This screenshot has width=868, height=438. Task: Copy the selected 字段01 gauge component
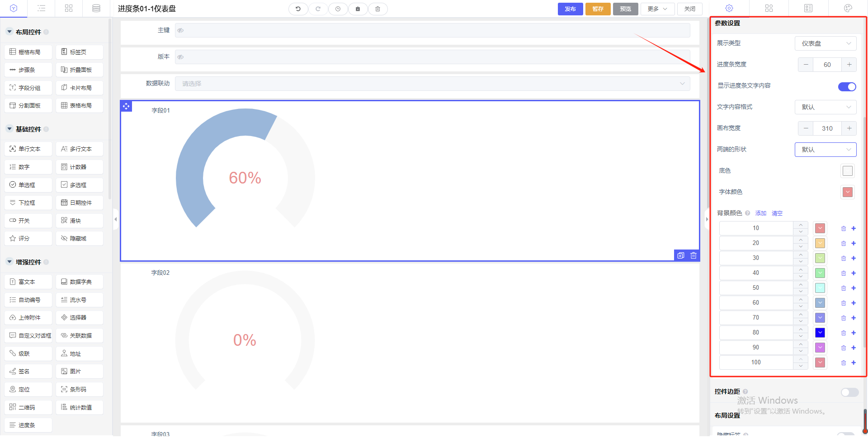pos(681,255)
